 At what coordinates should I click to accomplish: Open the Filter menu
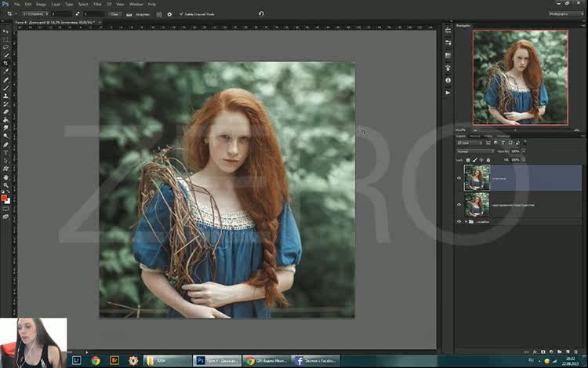tap(97, 4)
